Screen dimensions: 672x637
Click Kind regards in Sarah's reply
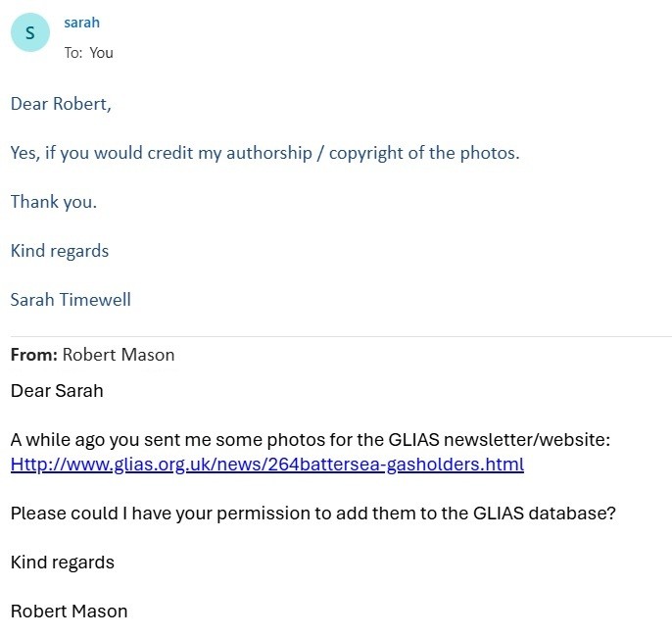[x=60, y=251]
